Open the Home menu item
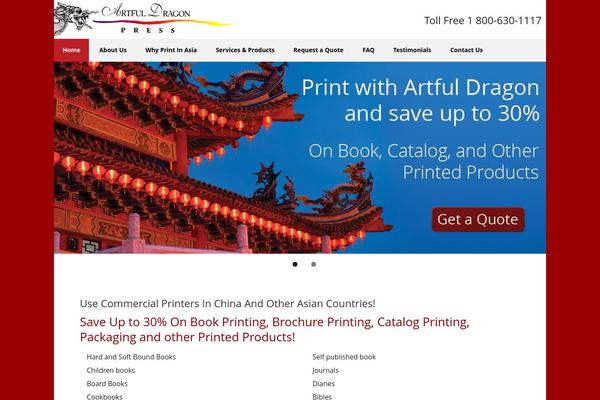 [71, 50]
